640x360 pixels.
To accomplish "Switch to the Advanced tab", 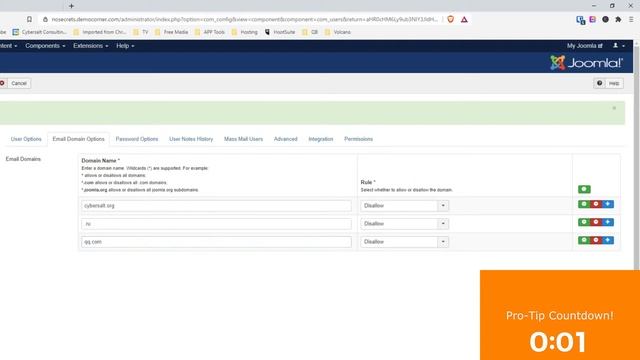I will 285,139.
